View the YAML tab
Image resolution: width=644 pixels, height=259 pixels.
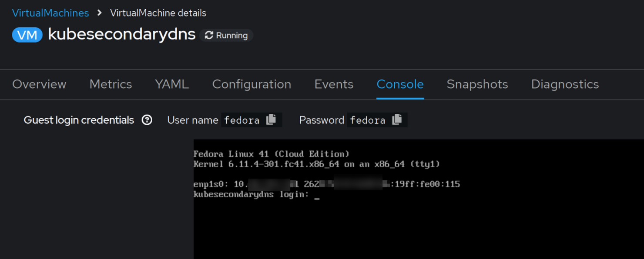coord(172,84)
